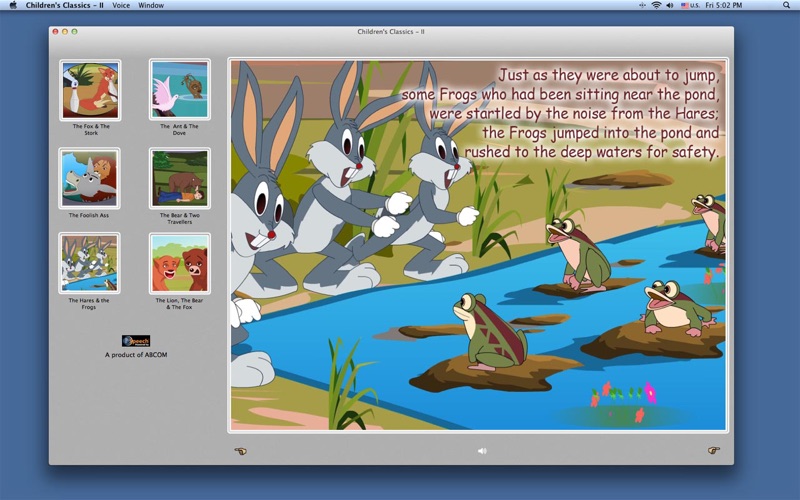Open Spotlight search icon in menu bar
Viewport: 800px width, 500px height.
pos(786,5)
